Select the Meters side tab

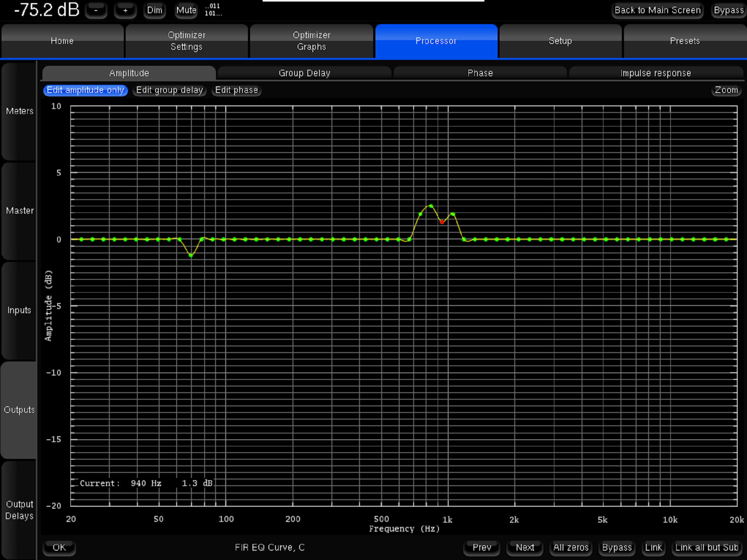(19, 111)
